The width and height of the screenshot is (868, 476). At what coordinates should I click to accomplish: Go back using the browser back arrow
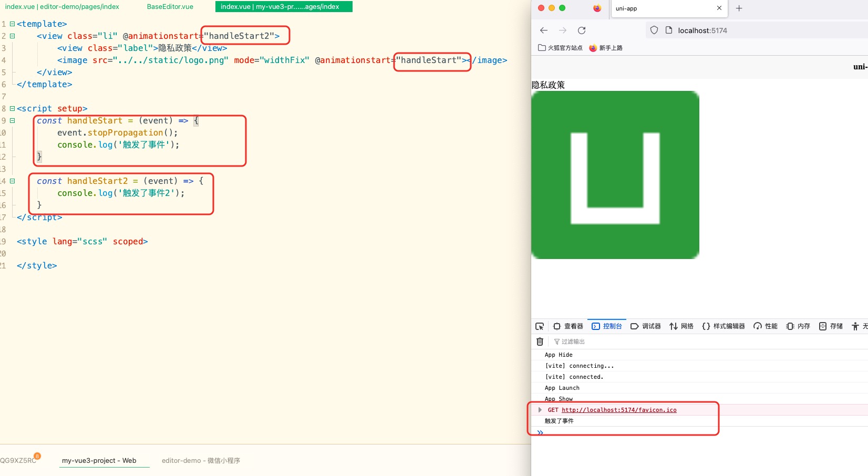point(544,30)
